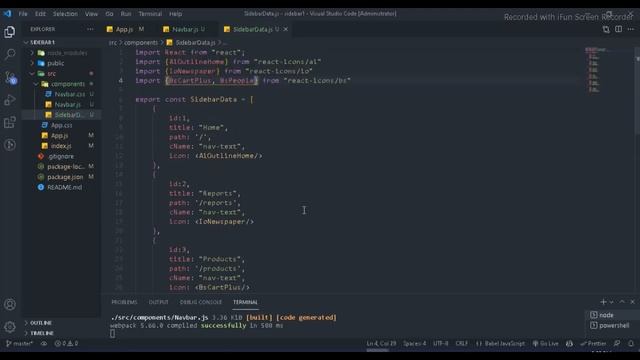Screen dimensions: 640x360
Task: Close the SidebarData.js tab
Action: (x=286, y=29)
